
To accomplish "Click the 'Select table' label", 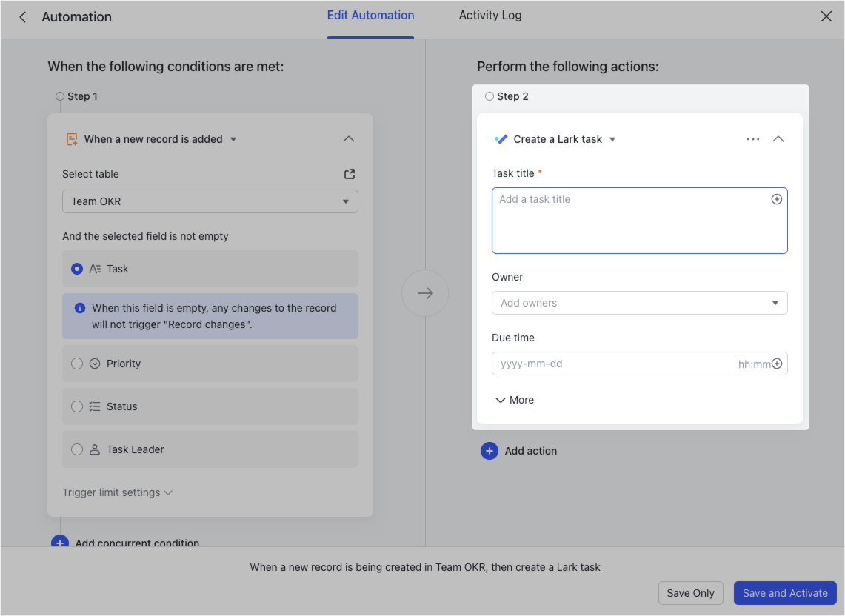I will (x=90, y=174).
